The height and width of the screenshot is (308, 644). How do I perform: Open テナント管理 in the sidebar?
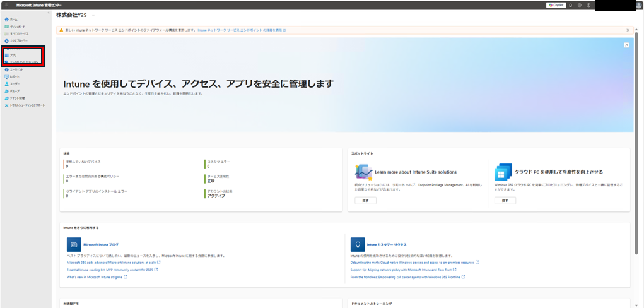coord(17,98)
